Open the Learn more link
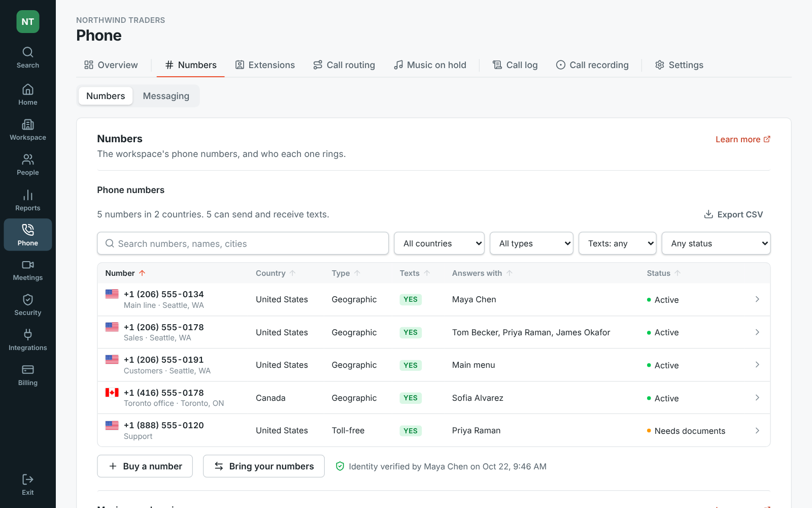 [x=743, y=139]
